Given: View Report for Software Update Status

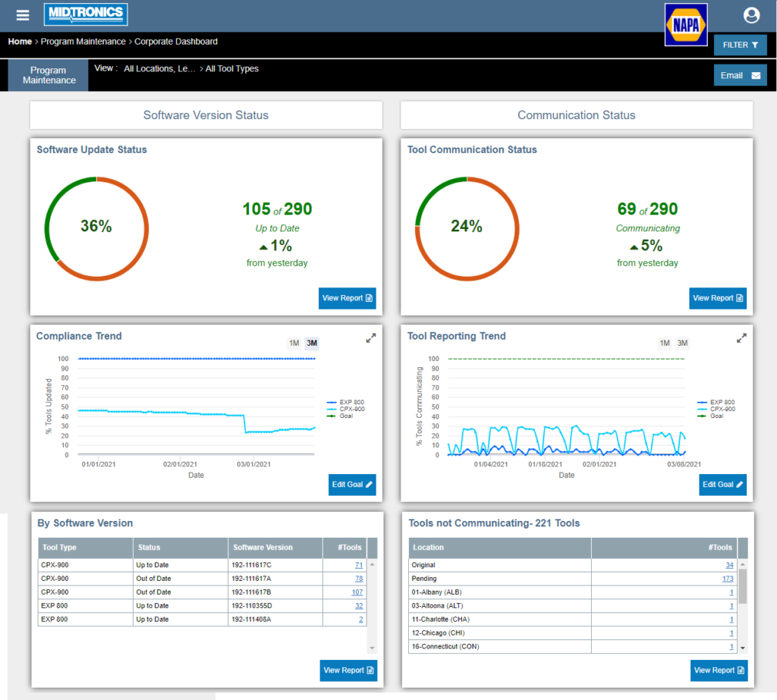Looking at the screenshot, I should [347, 298].
